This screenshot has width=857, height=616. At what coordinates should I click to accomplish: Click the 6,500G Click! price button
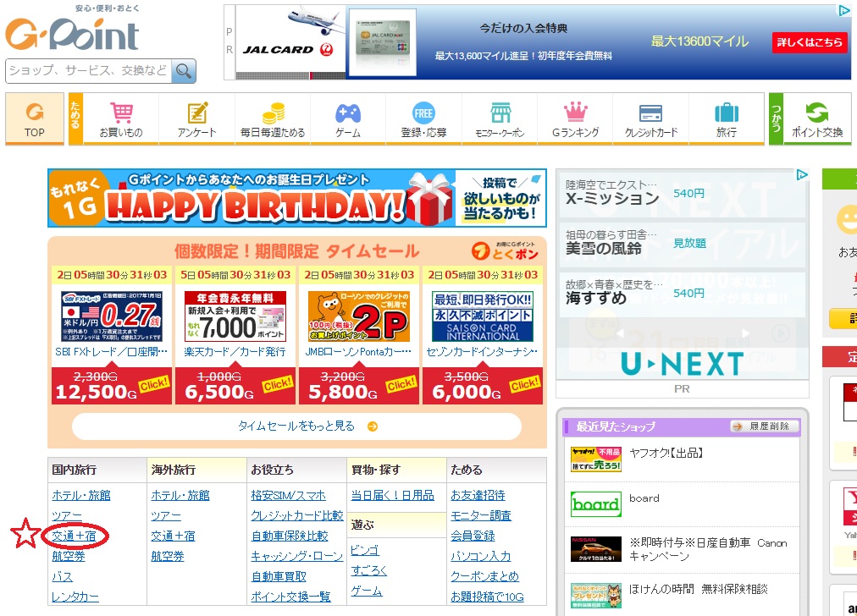(235, 386)
